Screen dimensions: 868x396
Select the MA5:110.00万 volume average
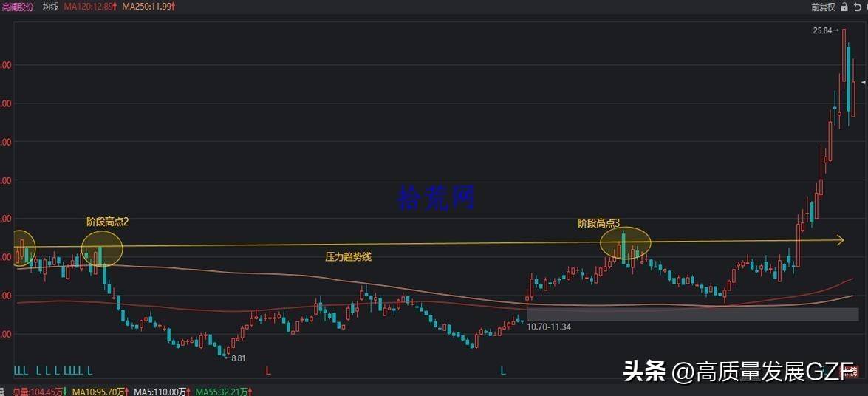click(x=159, y=392)
